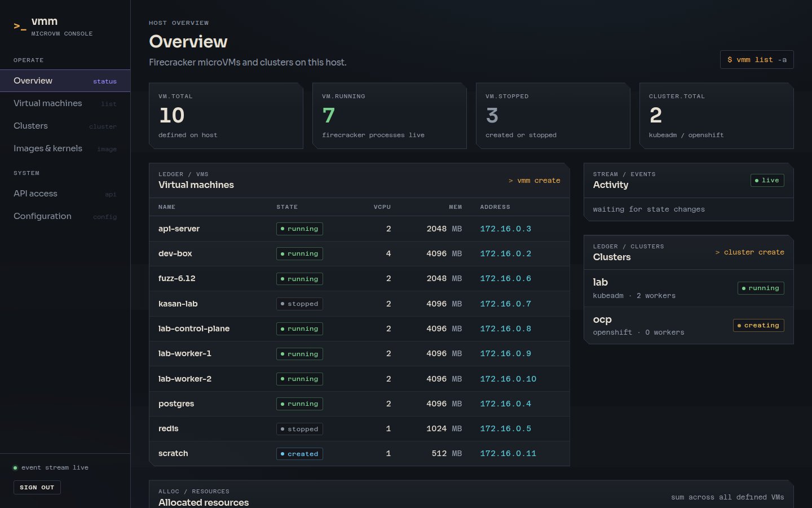Screen dimensions: 812x508
Task: Open the redis VM name
Action: (169, 428)
